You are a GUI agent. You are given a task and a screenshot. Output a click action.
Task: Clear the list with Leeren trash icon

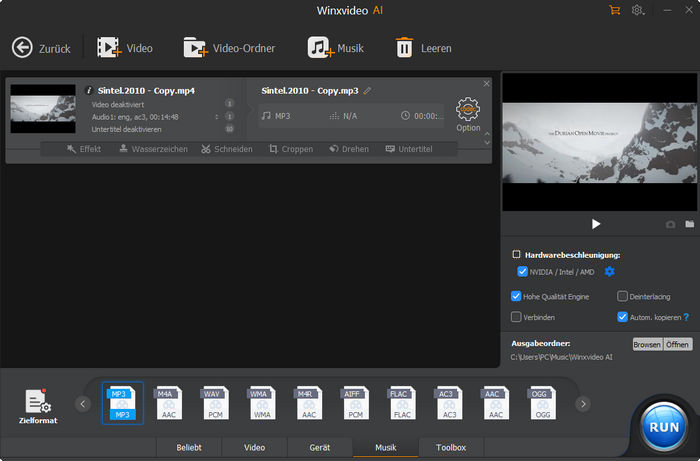[x=404, y=47]
